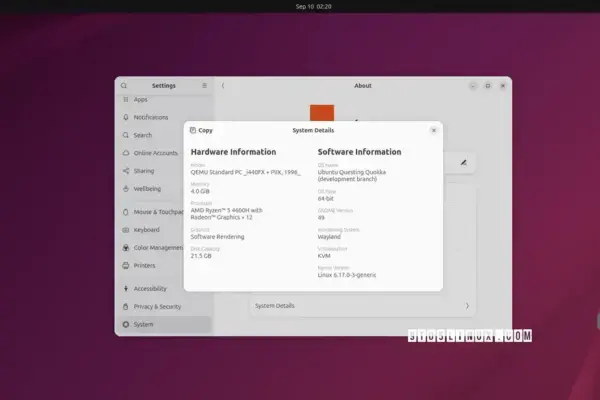Click the Accessibility icon in sidebar
This screenshot has height=400, width=600.
pyautogui.click(x=126, y=288)
